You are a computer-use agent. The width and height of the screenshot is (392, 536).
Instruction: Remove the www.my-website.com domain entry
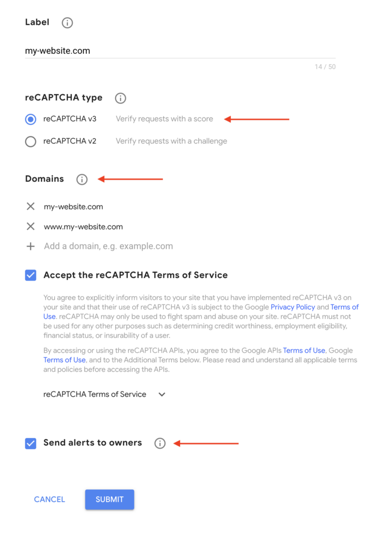point(30,226)
